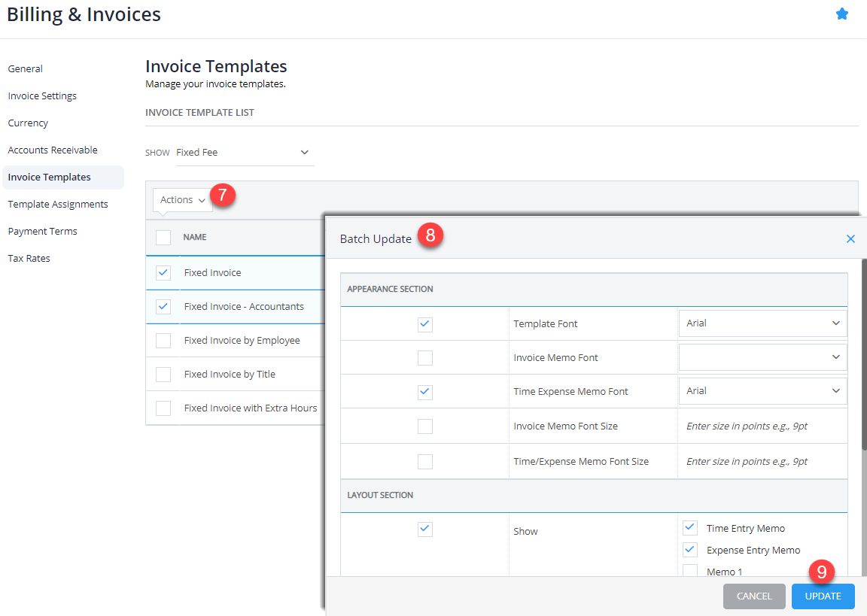Uncheck the Time Entry Memo option
Viewport: 867px width, 616px height.
point(690,527)
